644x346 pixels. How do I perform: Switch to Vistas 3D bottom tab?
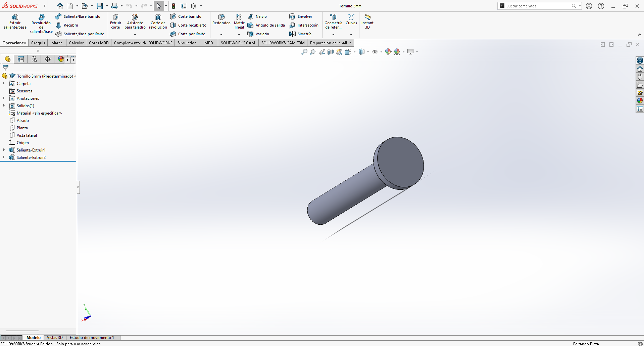click(x=55, y=338)
